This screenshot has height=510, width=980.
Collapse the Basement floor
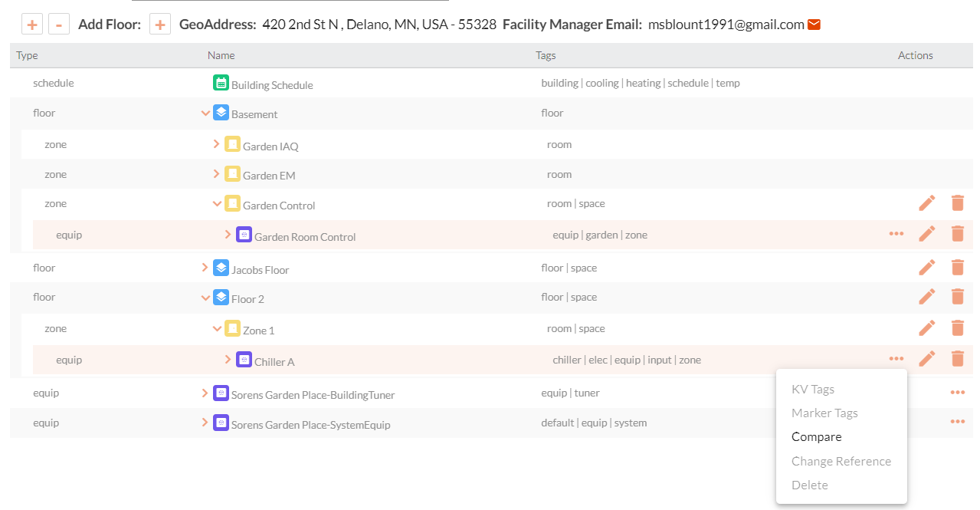click(205, 114)
